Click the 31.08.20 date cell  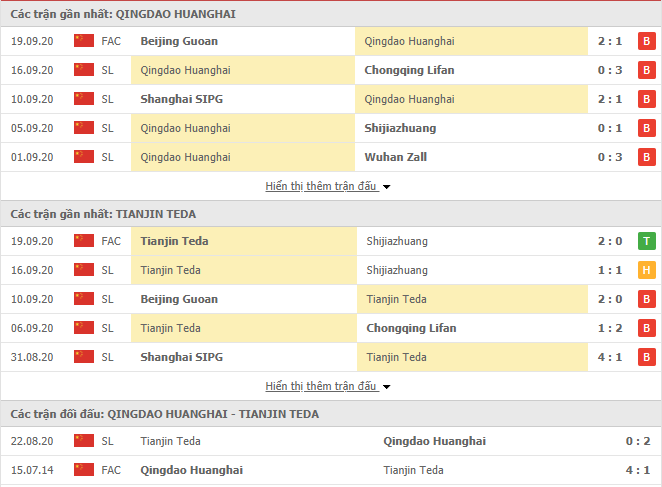tap(32, 357)
